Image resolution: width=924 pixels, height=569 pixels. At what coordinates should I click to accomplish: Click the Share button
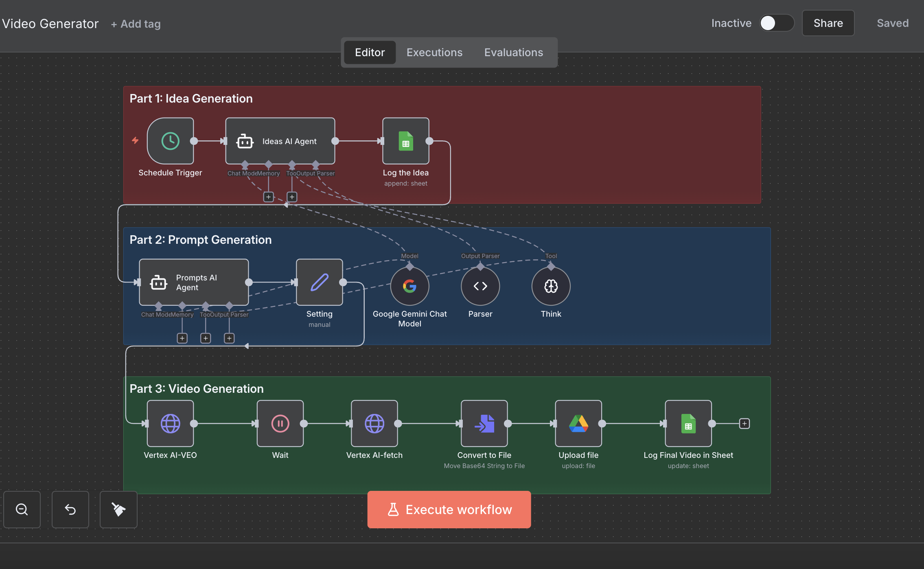828,23
